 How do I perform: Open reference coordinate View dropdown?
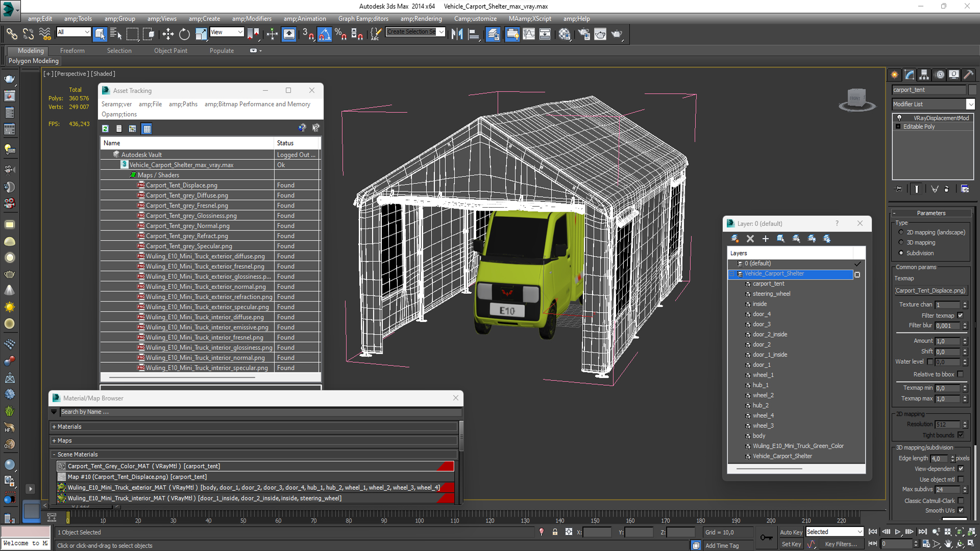coord(227,32)
